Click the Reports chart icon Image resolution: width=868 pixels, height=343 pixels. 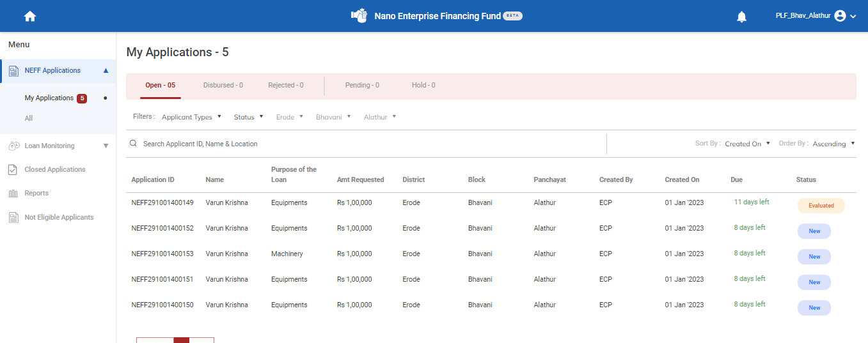[13, 194]
